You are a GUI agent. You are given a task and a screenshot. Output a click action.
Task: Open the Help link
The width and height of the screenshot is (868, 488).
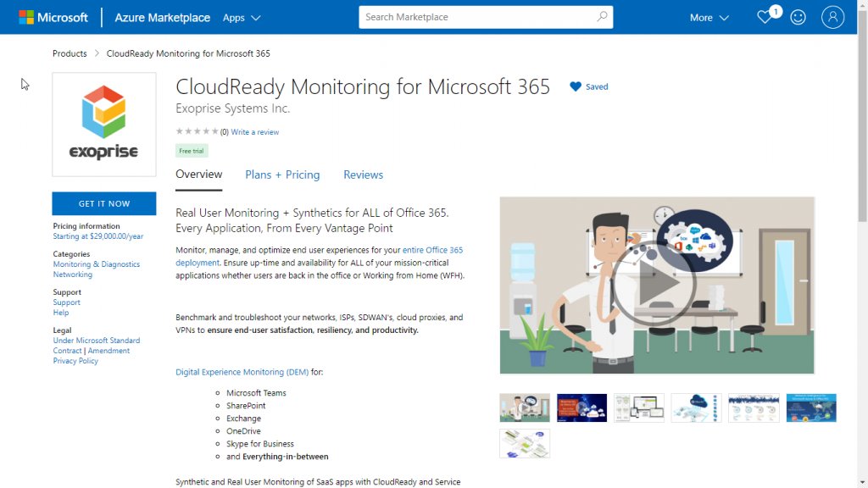pos(61,313)
